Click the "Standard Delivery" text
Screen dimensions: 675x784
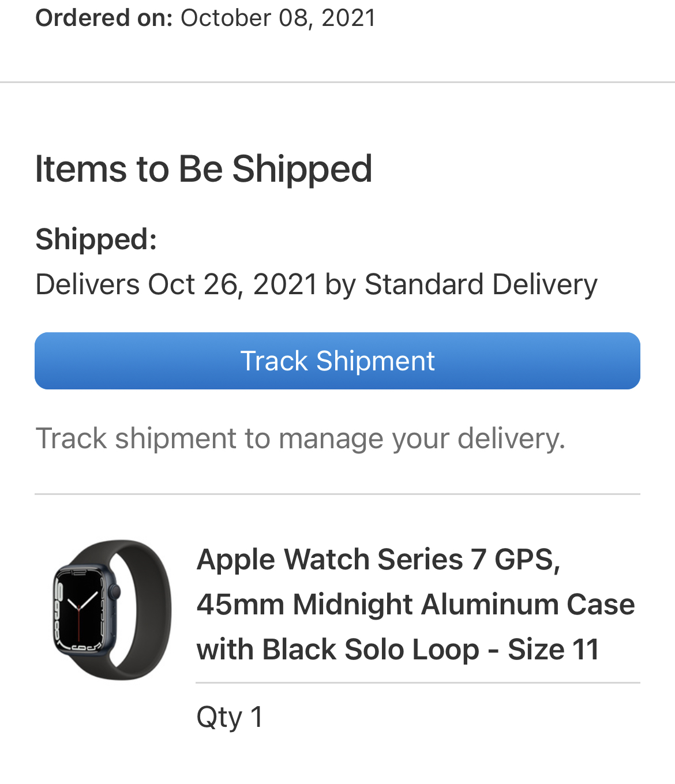[481, 284]
